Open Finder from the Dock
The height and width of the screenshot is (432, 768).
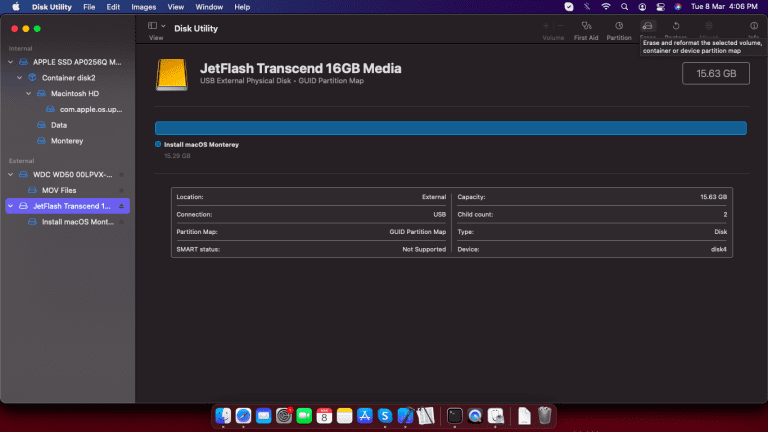click(x=223, y=416)
